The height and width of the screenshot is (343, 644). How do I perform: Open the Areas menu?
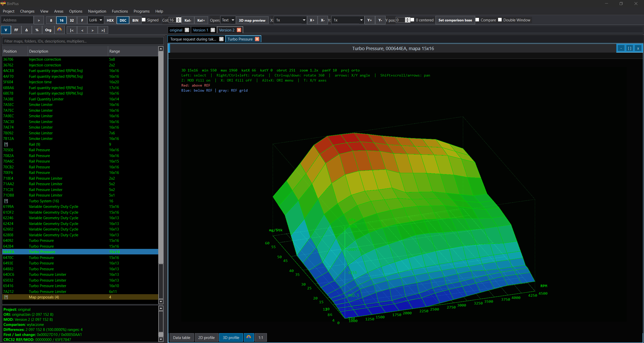click(59, 11)
